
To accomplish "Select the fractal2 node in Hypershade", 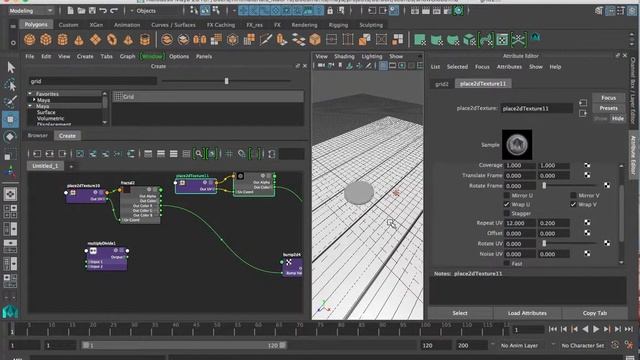I will click(x=140, y=205).
